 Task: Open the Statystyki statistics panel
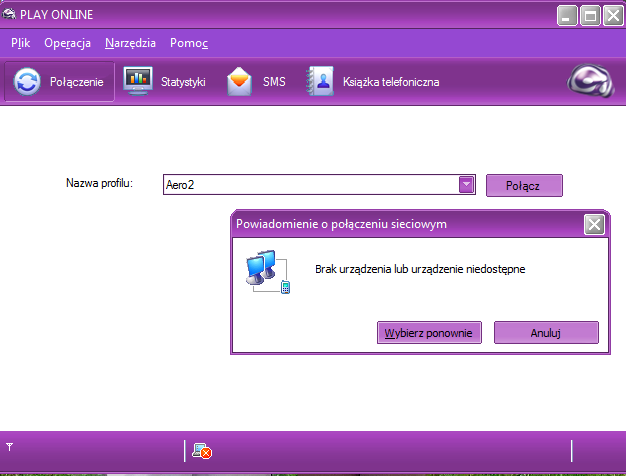point(165,82)
